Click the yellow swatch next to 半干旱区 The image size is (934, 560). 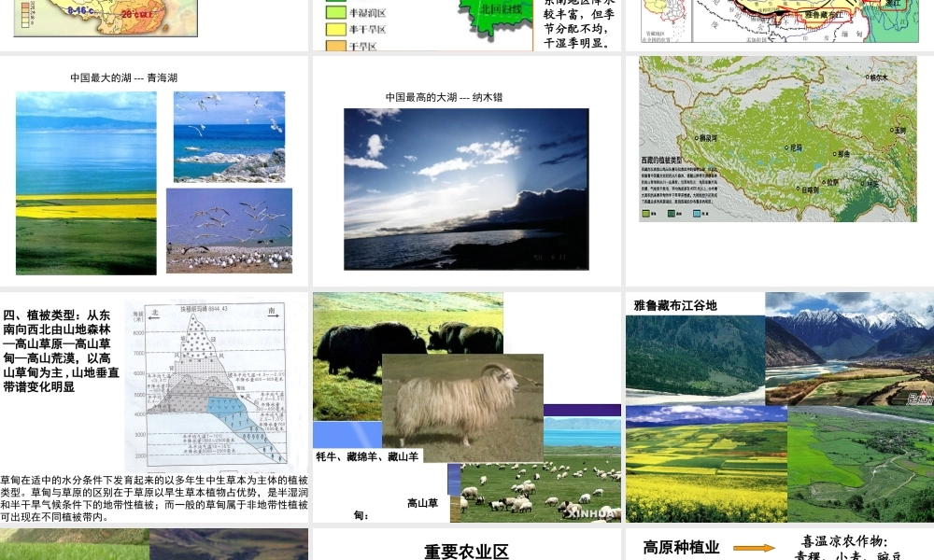click(336, 29)
